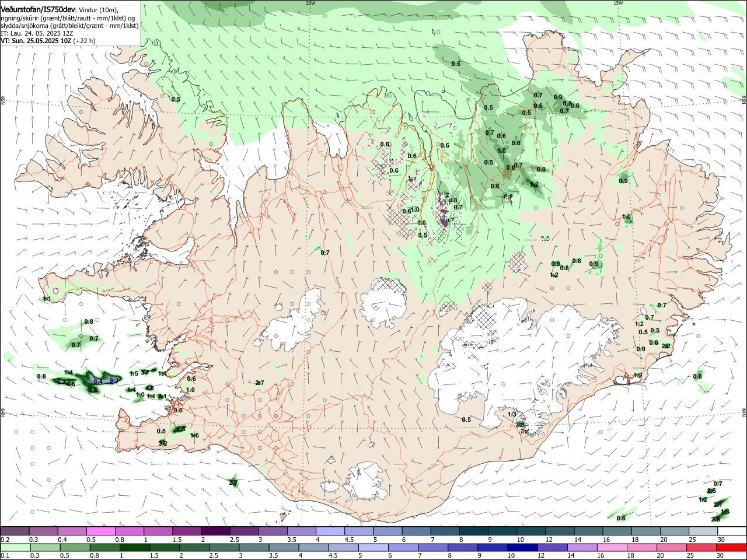Click the 1.8 value in the southeast sea
Image resolution: width=747 pixels, height=560 pixels.
[x=725, y=512]
